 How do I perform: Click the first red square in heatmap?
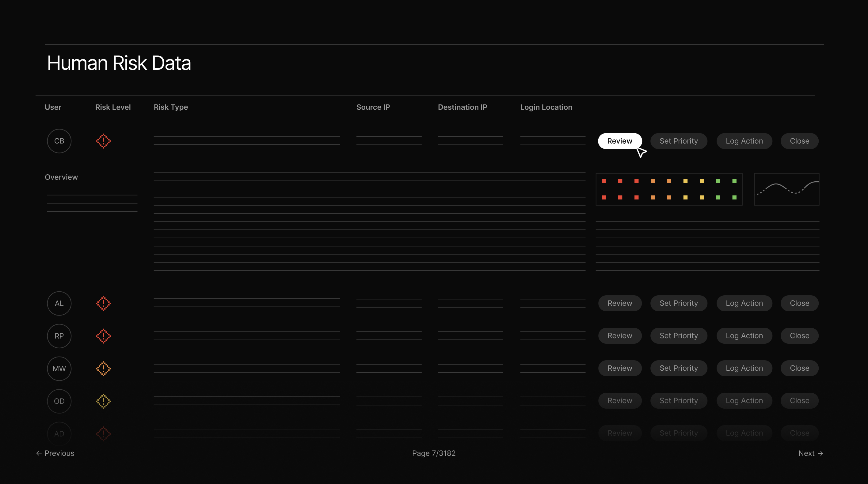tap(604, 181)
